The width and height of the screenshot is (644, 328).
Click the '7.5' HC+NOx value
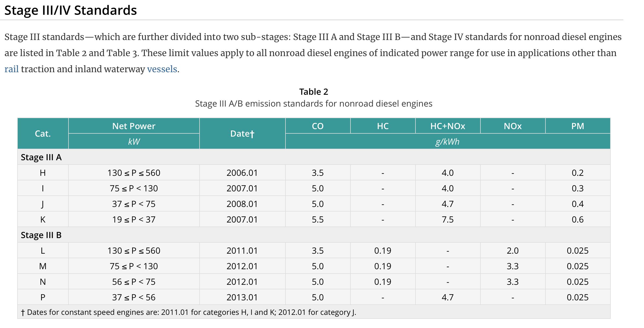447,219
